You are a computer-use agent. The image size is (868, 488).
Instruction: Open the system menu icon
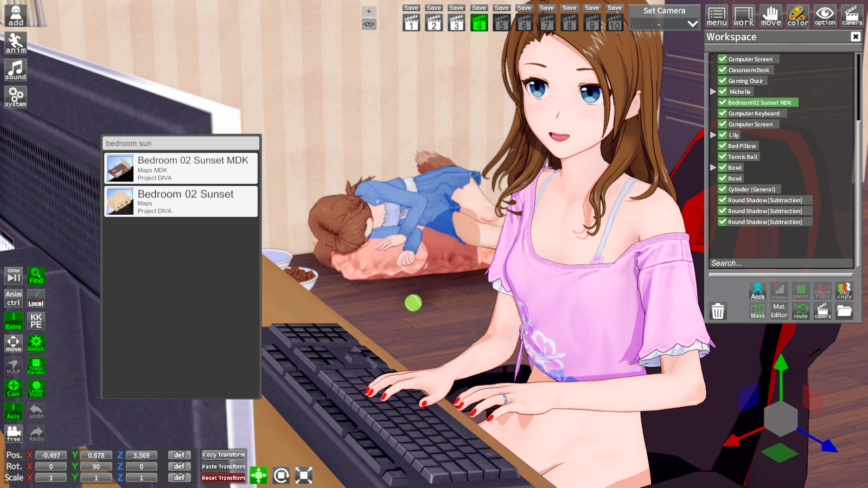[x=16, y=97]
